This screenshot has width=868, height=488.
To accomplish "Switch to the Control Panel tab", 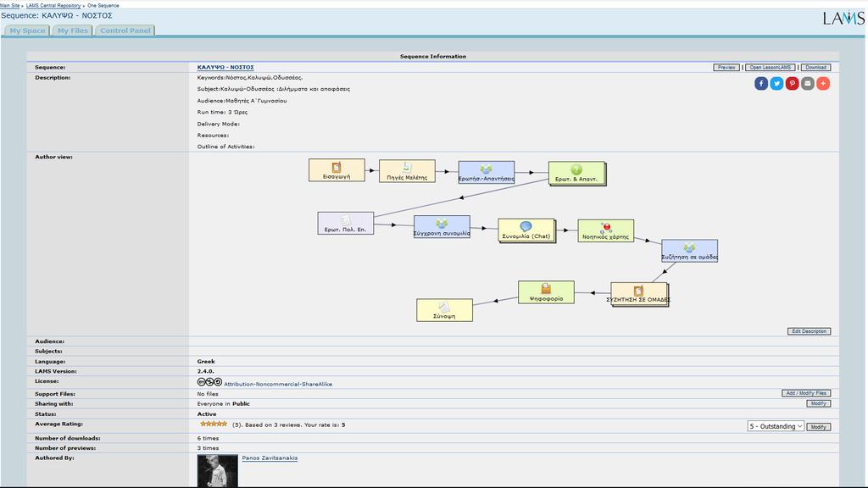I will 125,30.
